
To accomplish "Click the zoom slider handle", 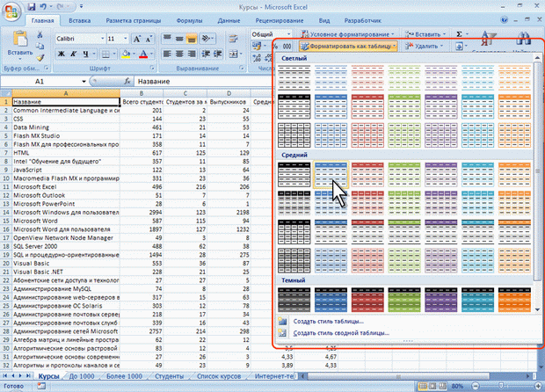I will [x=500, y=386].
